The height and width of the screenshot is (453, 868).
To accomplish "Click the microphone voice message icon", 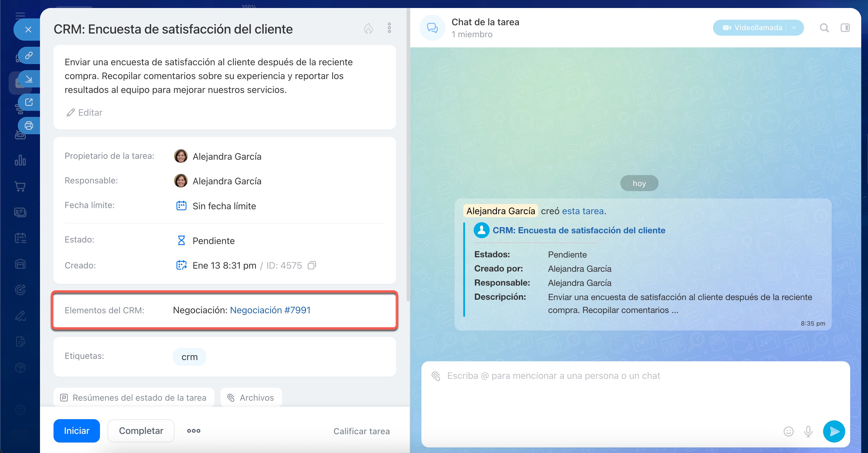I will [x=808, y=431].
